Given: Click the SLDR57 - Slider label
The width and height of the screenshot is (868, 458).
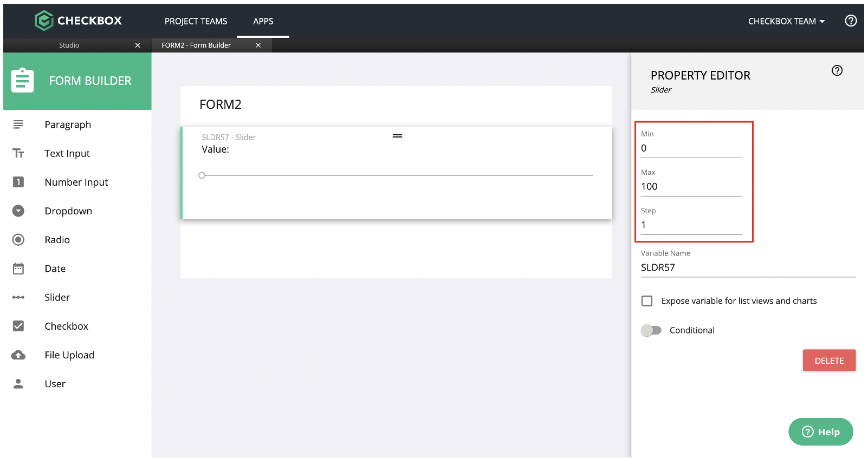Looking at the screenshot, I should pyautogui.click(x=229, y=138).
